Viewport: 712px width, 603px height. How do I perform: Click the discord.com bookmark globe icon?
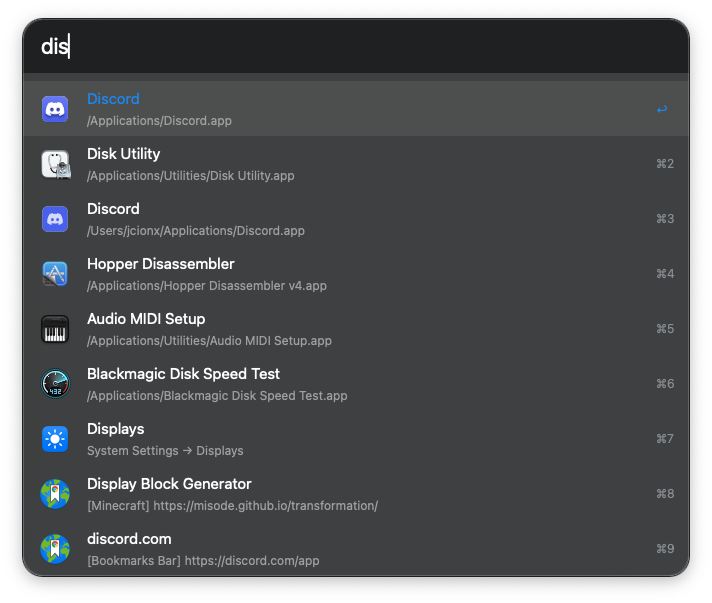pyautogui.click(x=55, y=549)
